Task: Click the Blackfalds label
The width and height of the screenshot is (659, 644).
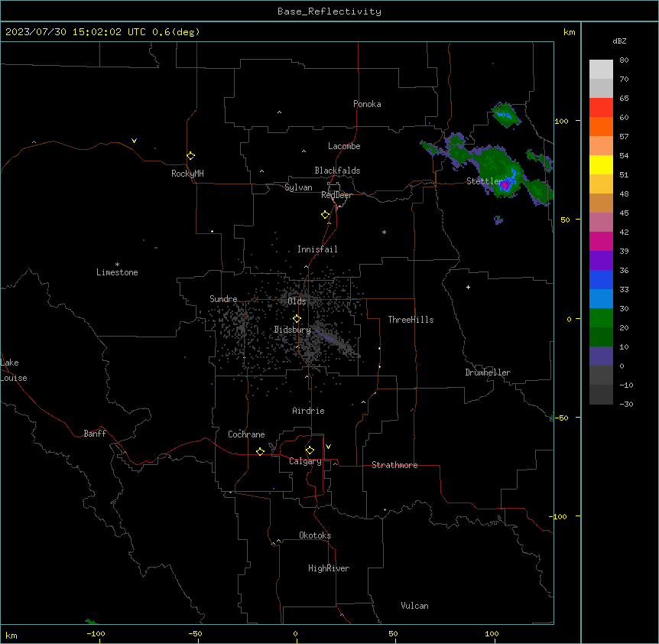Action: (337, 171)
